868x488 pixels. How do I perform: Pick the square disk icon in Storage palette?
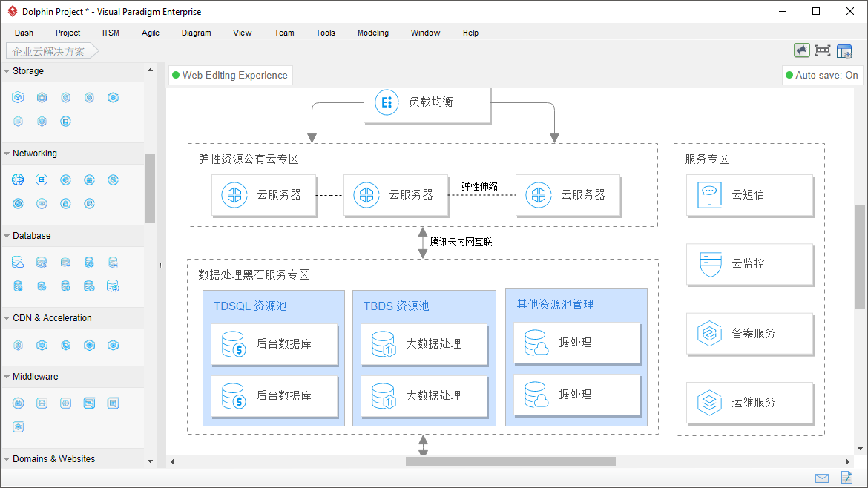[x=65, y=121]
